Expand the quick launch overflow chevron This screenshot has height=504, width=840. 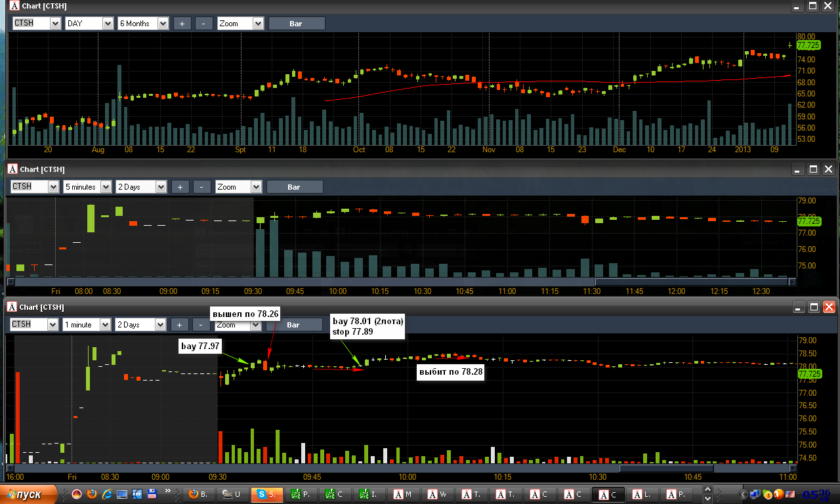point(168,491)
